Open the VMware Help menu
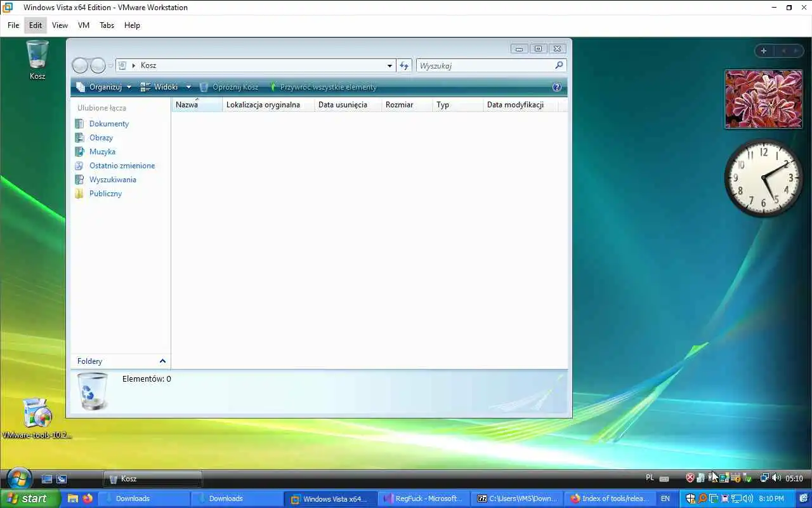This screenshot has height=508, width=812. point(132,25)
